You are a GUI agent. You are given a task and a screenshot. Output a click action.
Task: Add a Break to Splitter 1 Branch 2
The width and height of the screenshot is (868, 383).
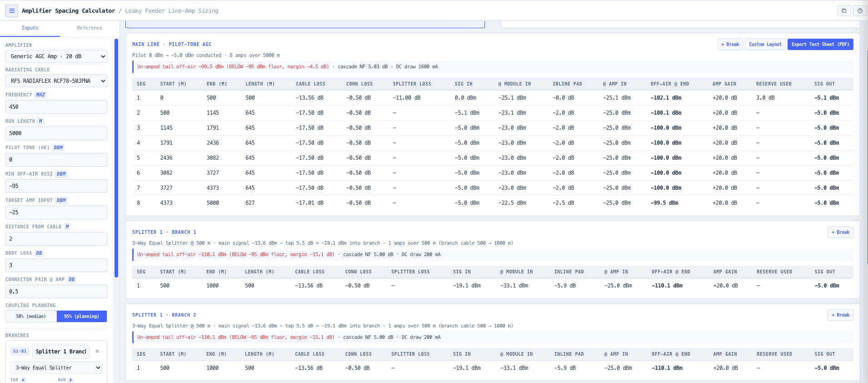click(840, 315)
